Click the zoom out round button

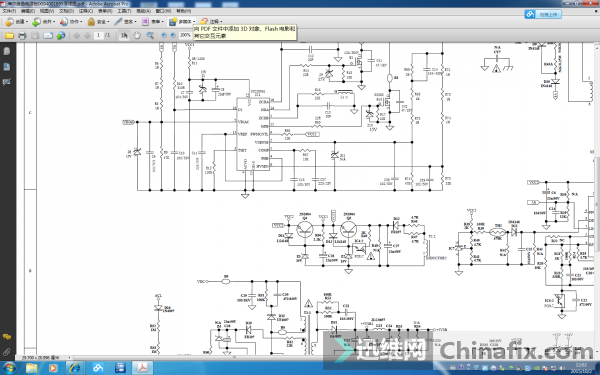tap(164, 35)
